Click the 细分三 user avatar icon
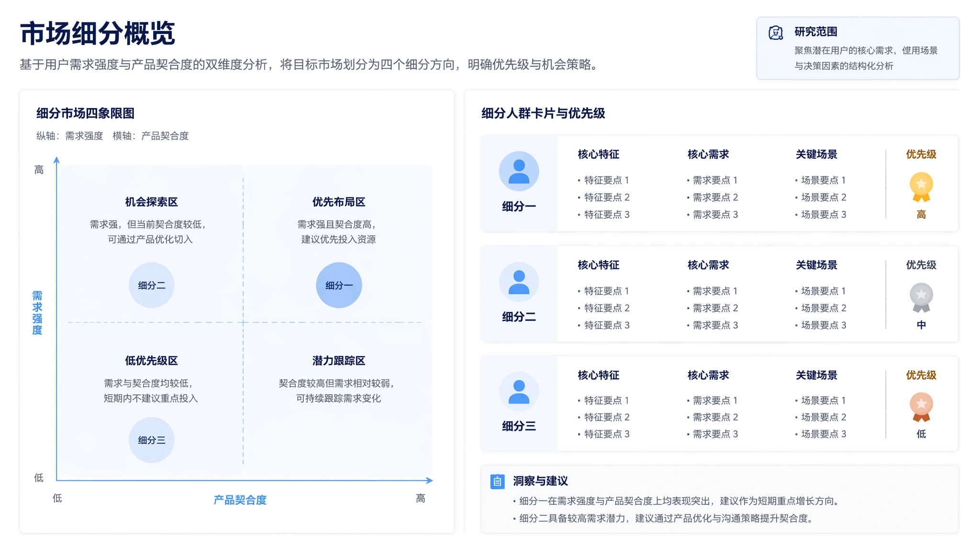 click(x=519, y=392)
